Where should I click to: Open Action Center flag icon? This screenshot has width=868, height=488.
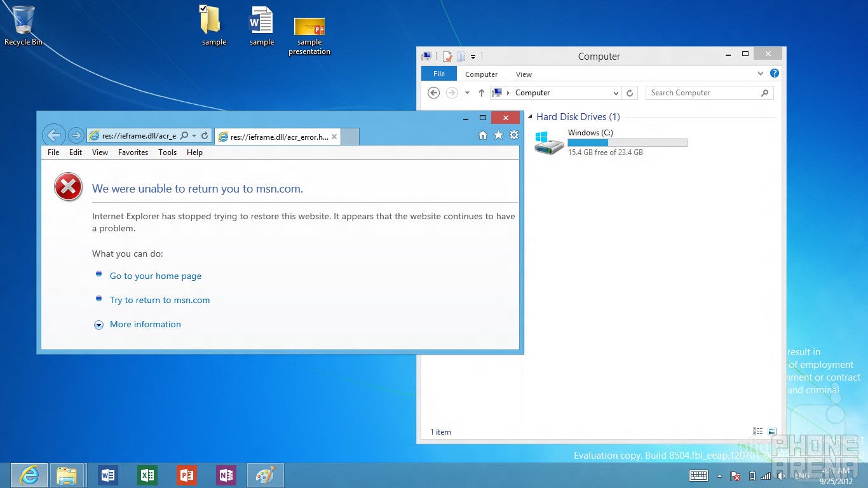(735, 476)
